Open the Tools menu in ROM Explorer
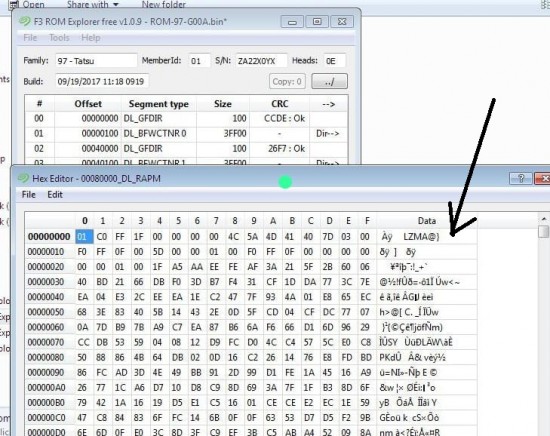 point(59,38)
